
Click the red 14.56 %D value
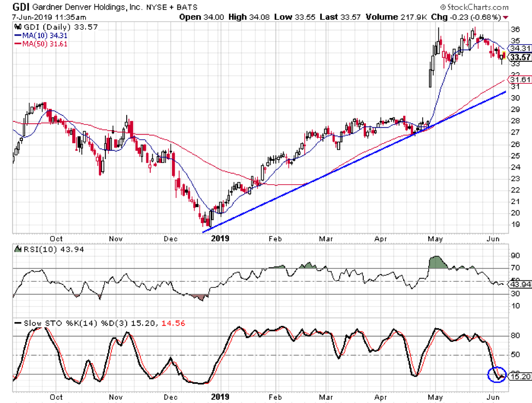173,323
